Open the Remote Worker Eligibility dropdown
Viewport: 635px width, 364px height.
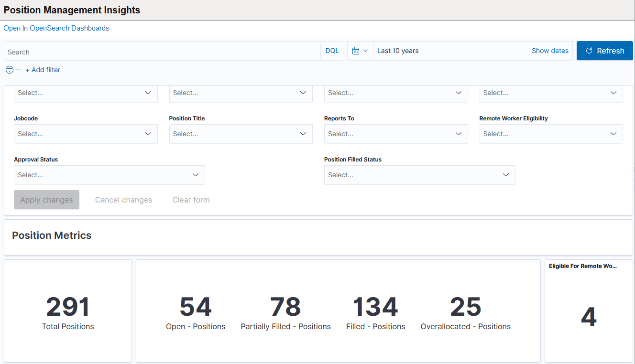point(551,134)
